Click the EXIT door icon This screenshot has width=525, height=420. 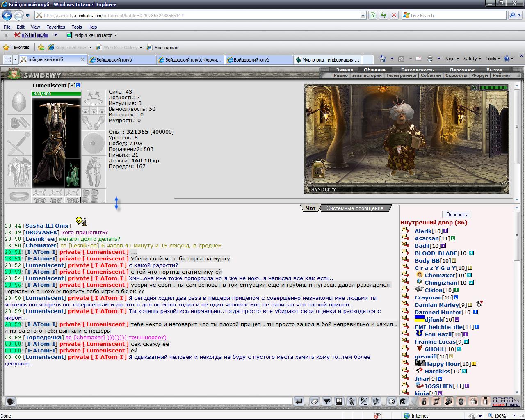pyautogui.click(x=485, y=402)
